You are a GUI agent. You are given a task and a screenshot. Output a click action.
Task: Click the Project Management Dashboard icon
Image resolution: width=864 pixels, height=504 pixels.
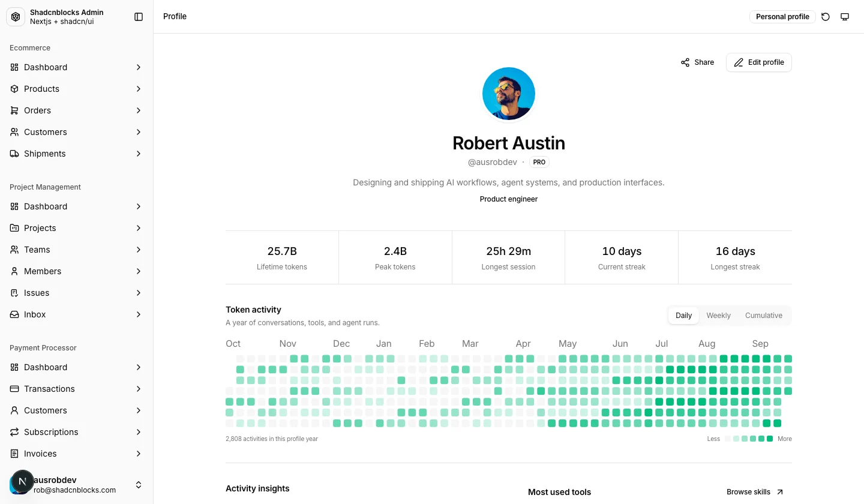14,206
